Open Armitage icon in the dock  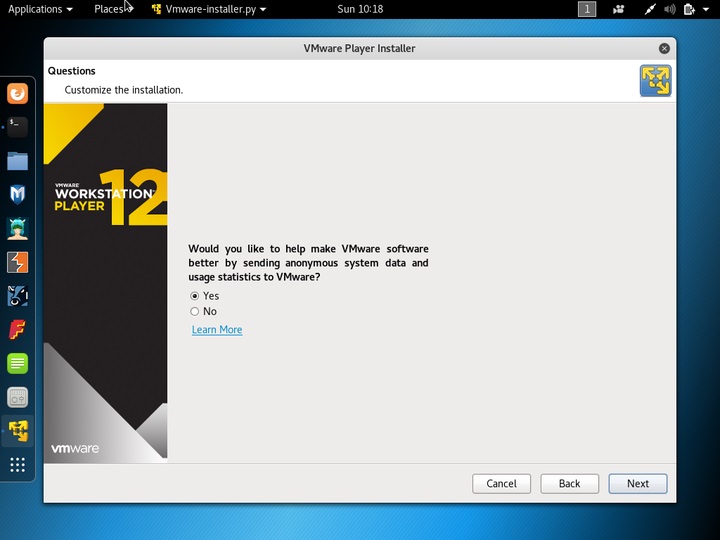point(17,229)
